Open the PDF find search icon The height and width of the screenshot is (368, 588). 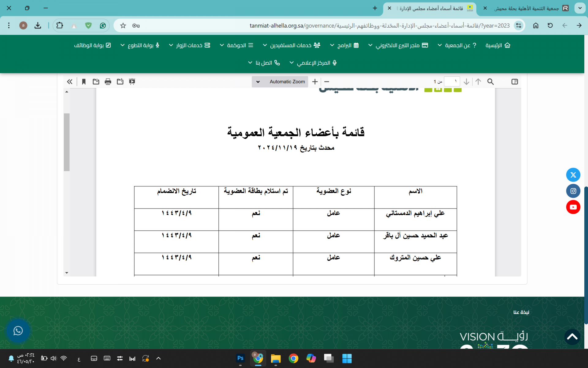[x=491, y=82]
